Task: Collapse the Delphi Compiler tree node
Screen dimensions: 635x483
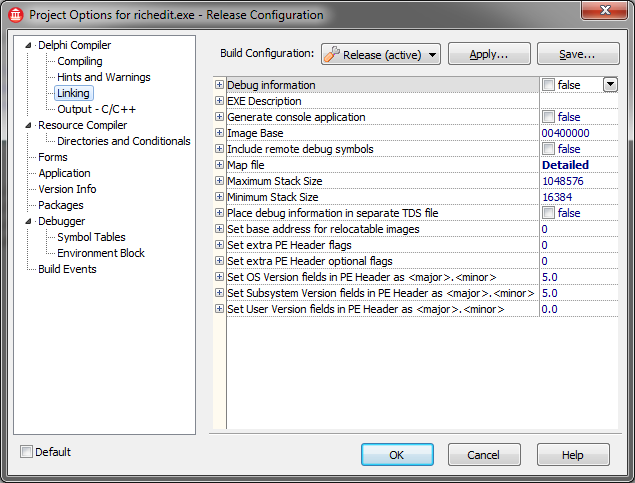Action: 28,45
